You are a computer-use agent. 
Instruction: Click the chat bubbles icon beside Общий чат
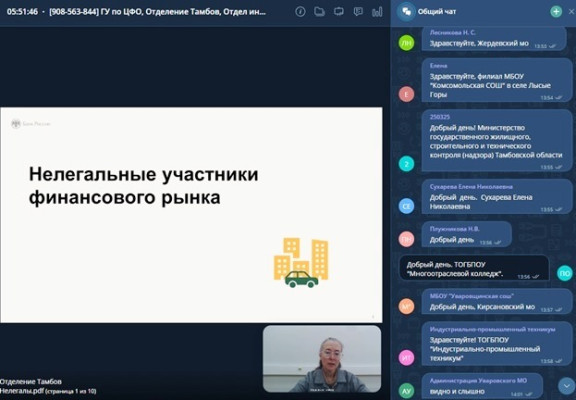(406, 11)
